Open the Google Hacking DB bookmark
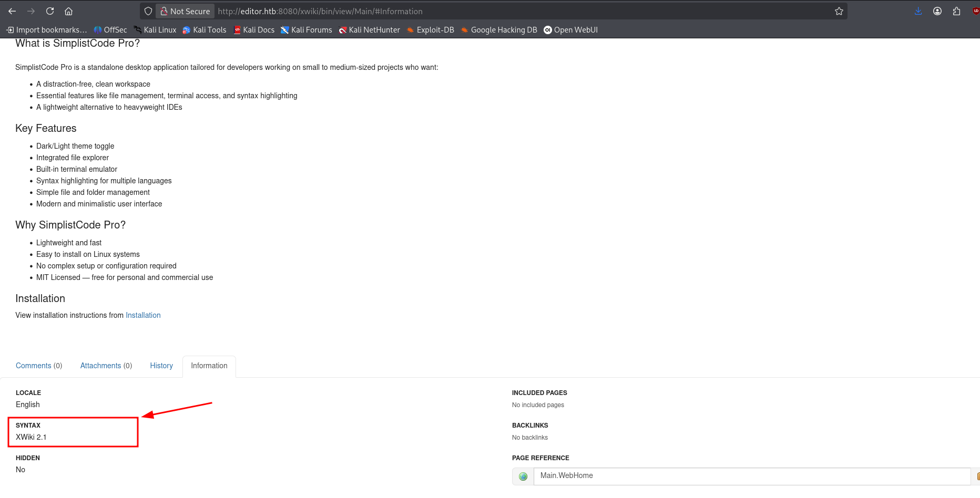This screenshot has height=498, width=980. 499,30
